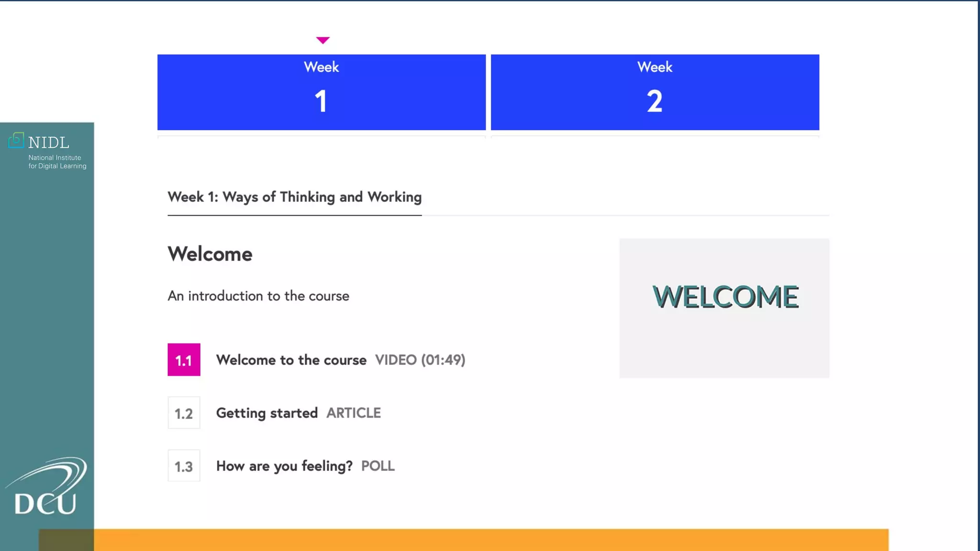The image size is (980, 551).
Task: Open the Getting started article
Action: [267, 413]
